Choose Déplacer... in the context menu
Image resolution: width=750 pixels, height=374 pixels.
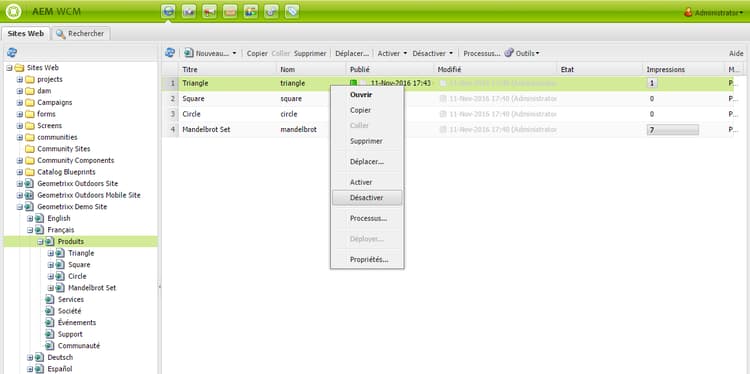pyautogui.click(x=367, y=162)
